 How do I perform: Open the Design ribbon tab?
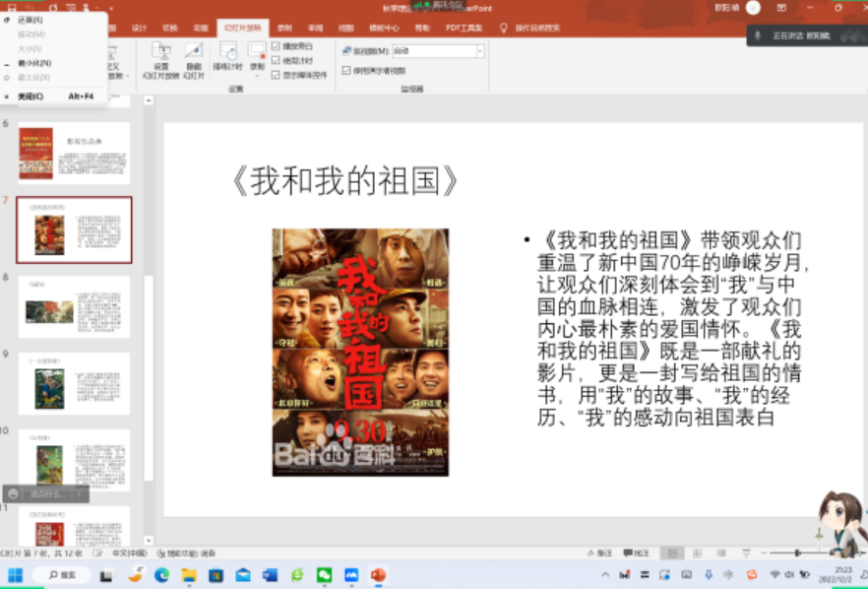tap(139, 28)
